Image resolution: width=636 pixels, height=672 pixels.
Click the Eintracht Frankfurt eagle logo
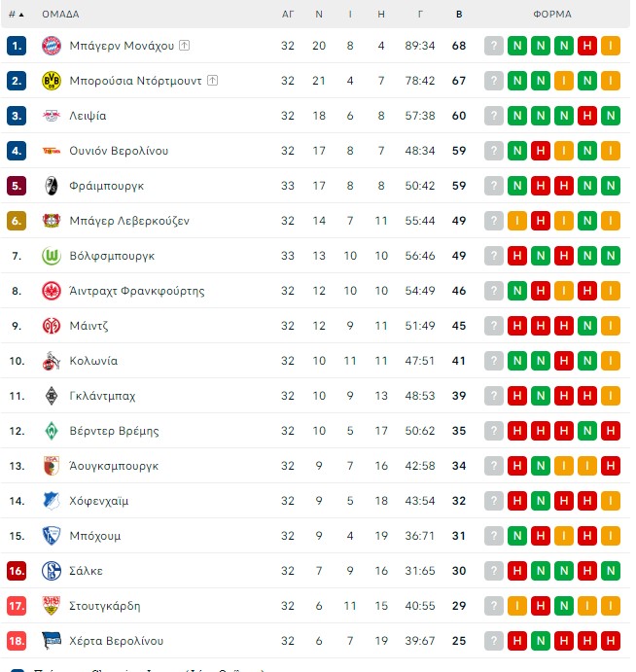51,291
